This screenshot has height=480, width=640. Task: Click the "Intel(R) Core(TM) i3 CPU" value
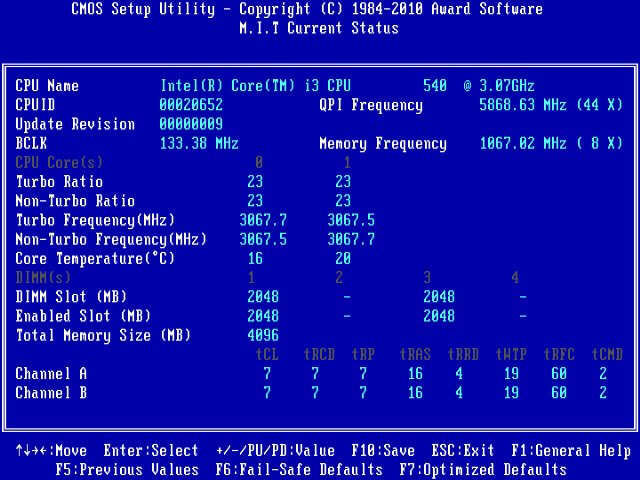(256, 86)
